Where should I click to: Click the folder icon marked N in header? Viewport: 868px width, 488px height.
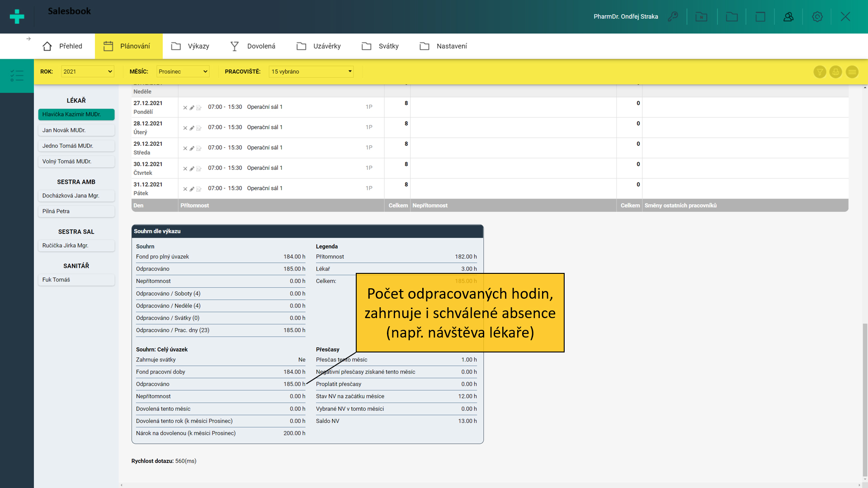[x=701, y=17]
